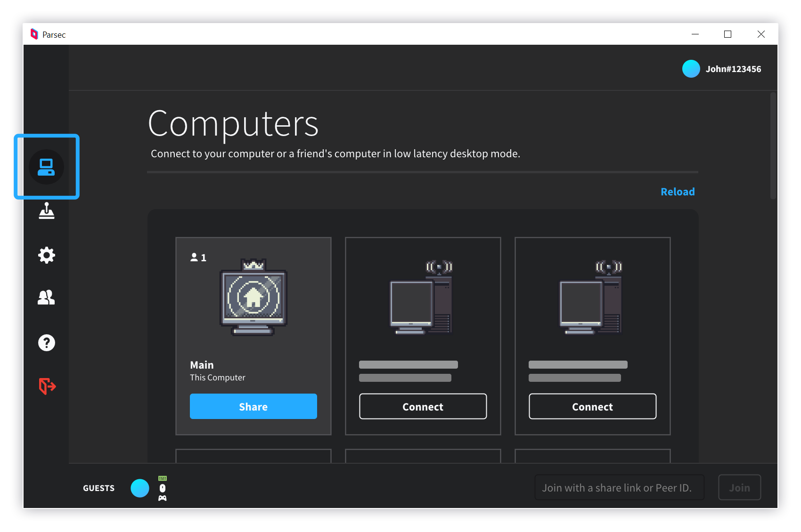Click the share link or Peer ID field

click(620, 488)
